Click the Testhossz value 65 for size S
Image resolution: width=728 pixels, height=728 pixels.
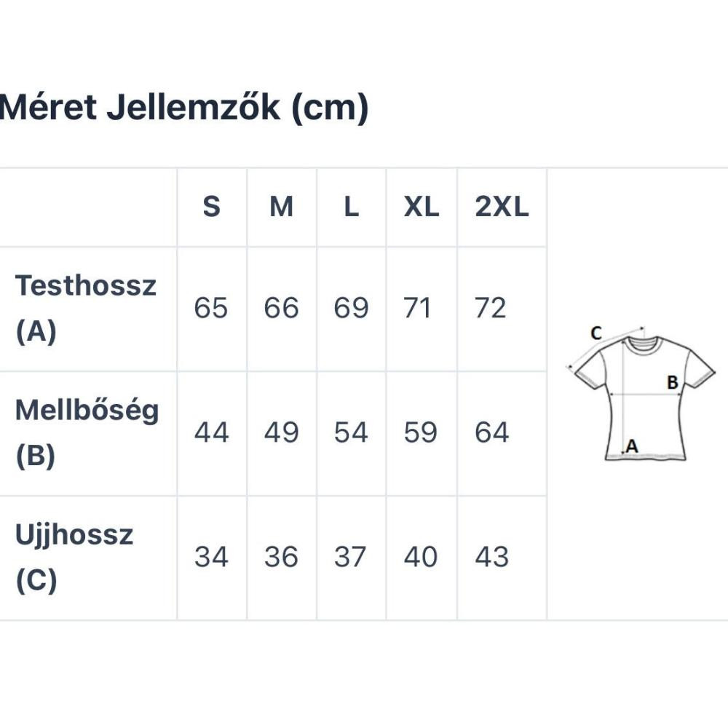click(x=211, y=308)
